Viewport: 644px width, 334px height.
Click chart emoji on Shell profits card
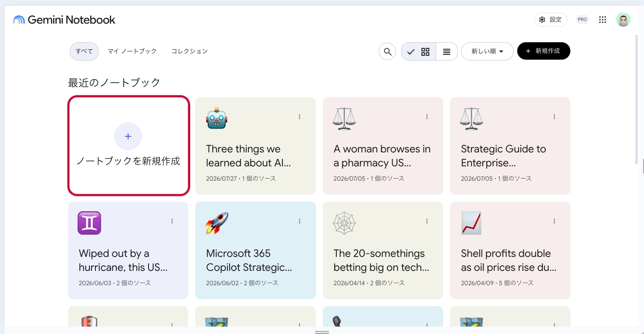[471, 223]
